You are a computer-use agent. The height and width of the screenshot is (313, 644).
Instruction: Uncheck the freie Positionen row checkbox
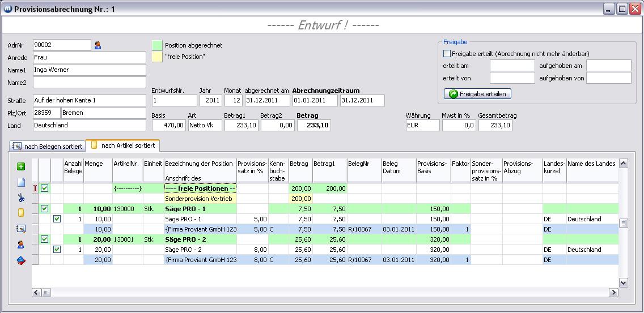(x=45, y=188)
